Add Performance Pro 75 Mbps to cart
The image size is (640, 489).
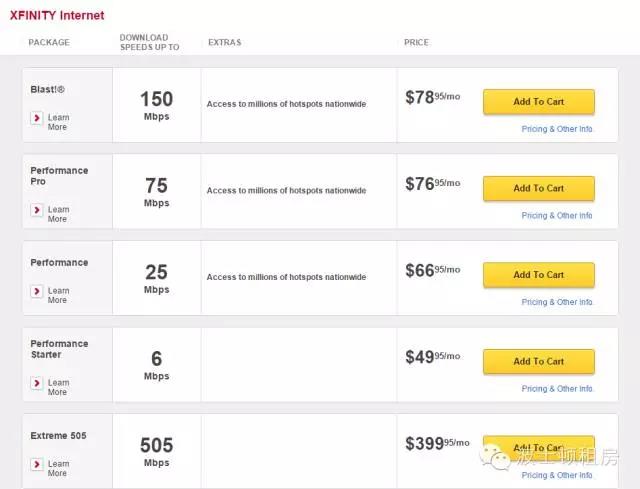tap(538, 188)
